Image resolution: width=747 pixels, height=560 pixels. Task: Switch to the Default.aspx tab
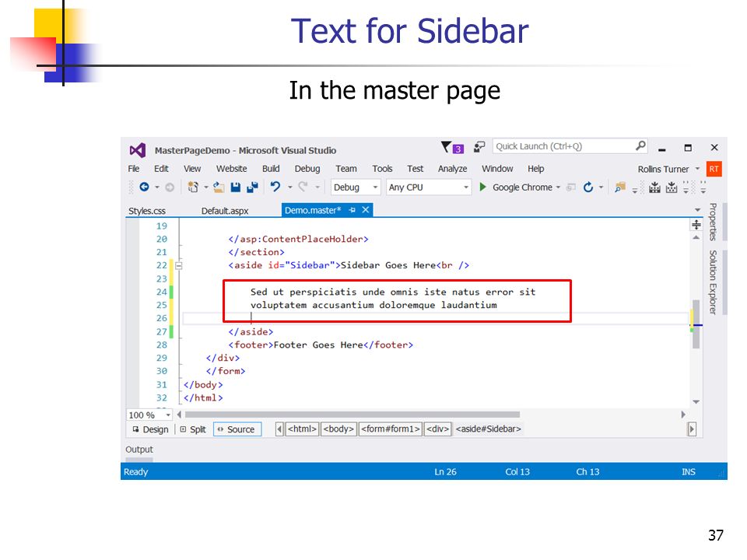click(x=225, y=211)
